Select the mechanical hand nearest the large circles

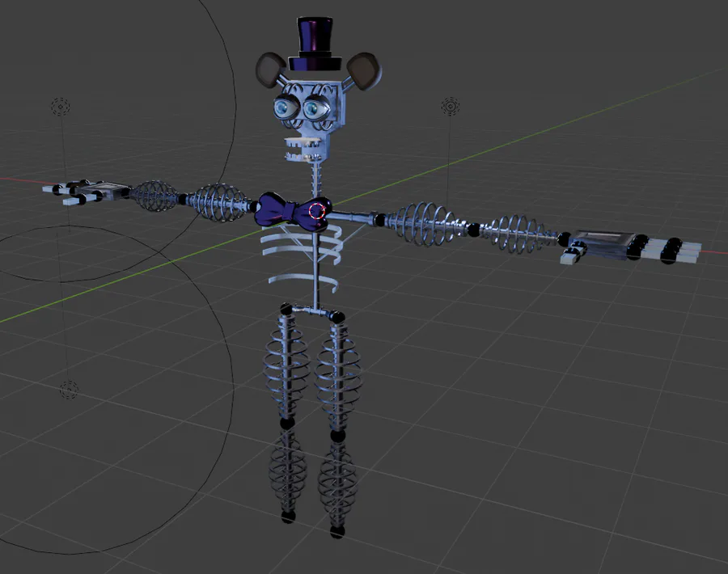[x=87, y=192]
